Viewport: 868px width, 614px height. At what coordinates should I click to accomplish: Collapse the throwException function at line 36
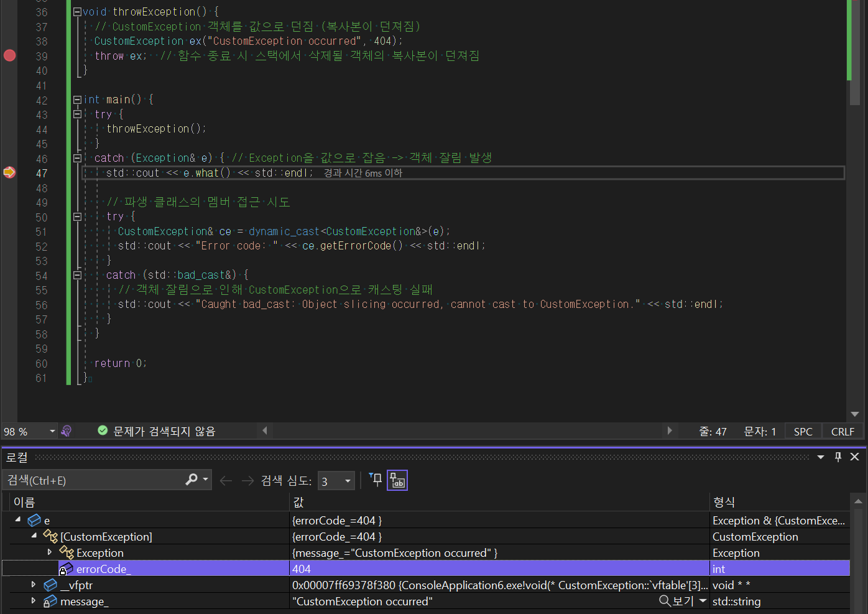[77, 12]
